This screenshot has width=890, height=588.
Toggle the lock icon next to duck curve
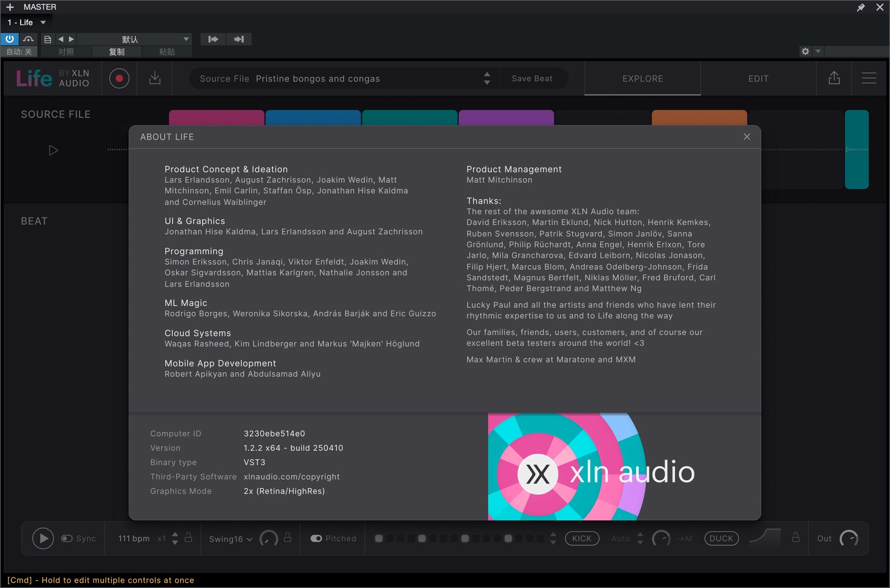796,537
